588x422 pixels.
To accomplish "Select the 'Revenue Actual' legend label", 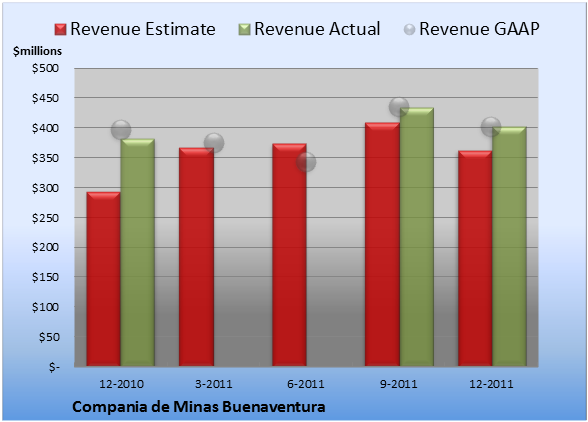I will click(317, 29).
